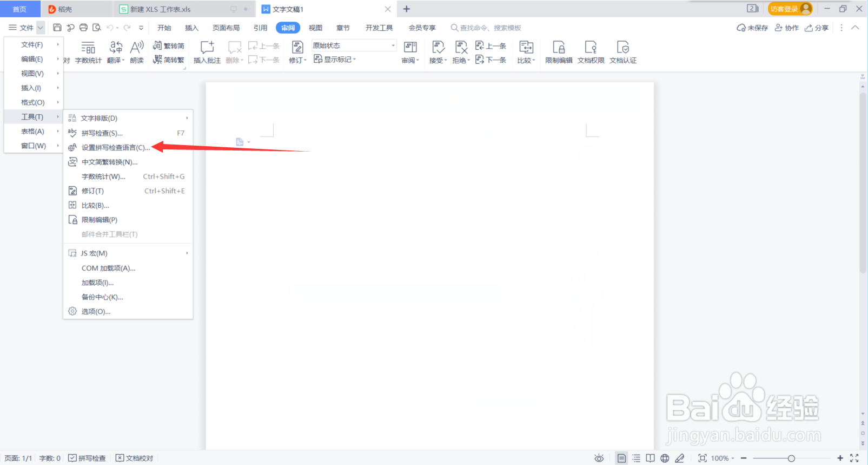Expand the 文字排版(D) submenu

point(128,118)
